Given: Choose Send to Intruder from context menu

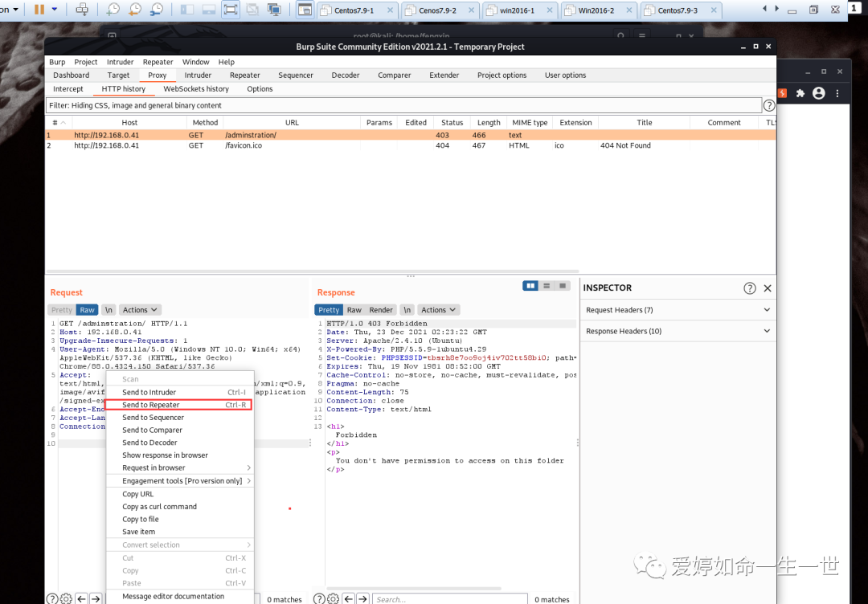Looking at the screenshot, I should [180, 392].
